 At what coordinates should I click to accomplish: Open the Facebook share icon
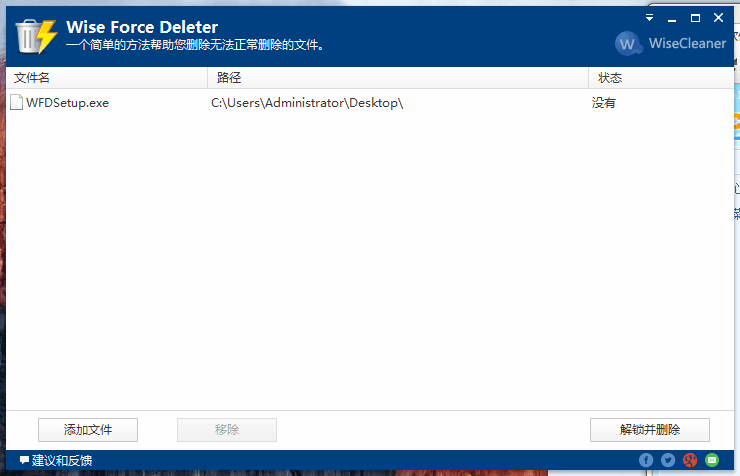point(646,460)
